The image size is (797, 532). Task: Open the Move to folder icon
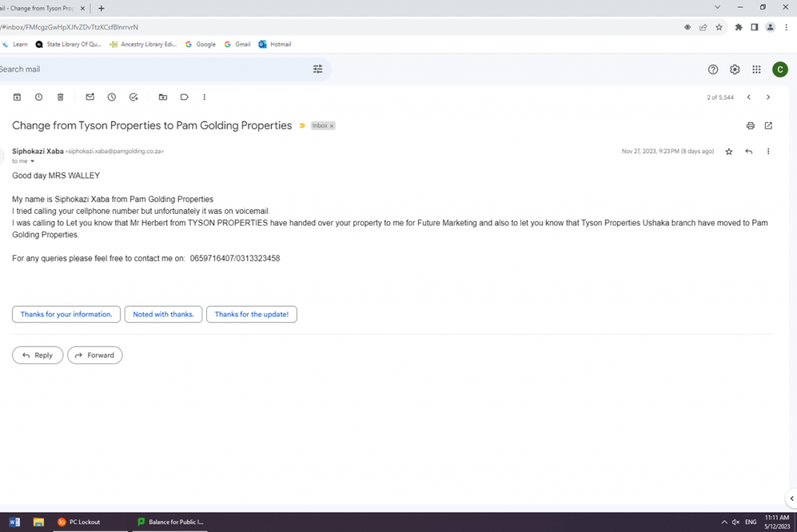click(163, 97)
